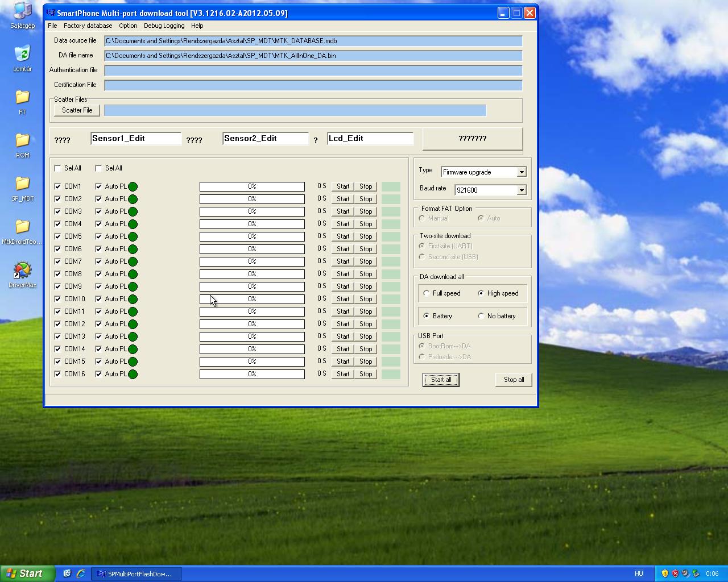Expand the Type dropdown arrow
The image size is (728, 582).
point(522,172)
